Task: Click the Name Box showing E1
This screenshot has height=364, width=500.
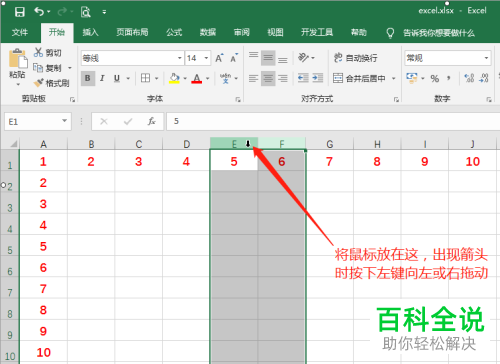Action: [38, 122]
